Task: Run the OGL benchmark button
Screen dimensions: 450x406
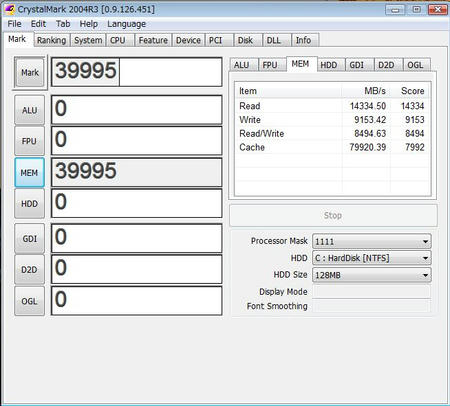Action: point(29,301)
